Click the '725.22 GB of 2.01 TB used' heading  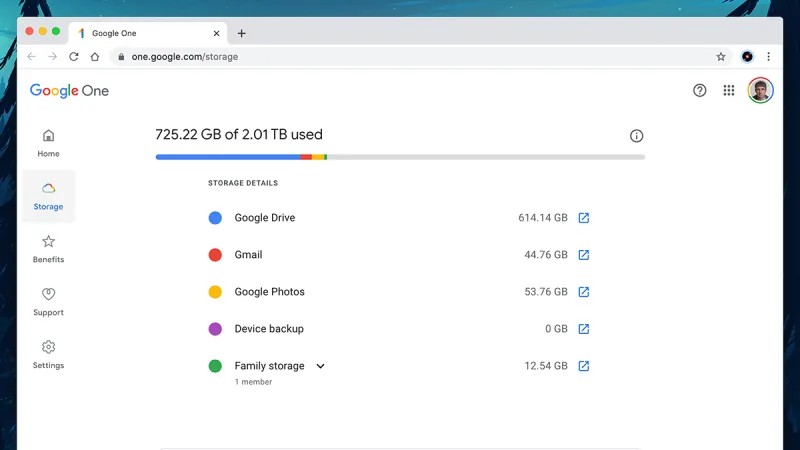(x=239, y=134)
